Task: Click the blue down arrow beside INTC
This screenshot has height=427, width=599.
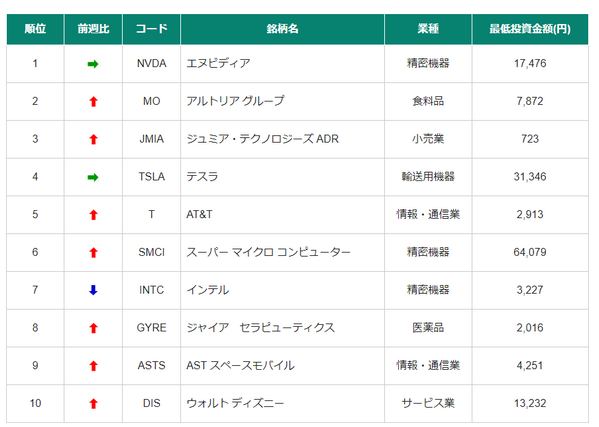Action: click(93, 290)
